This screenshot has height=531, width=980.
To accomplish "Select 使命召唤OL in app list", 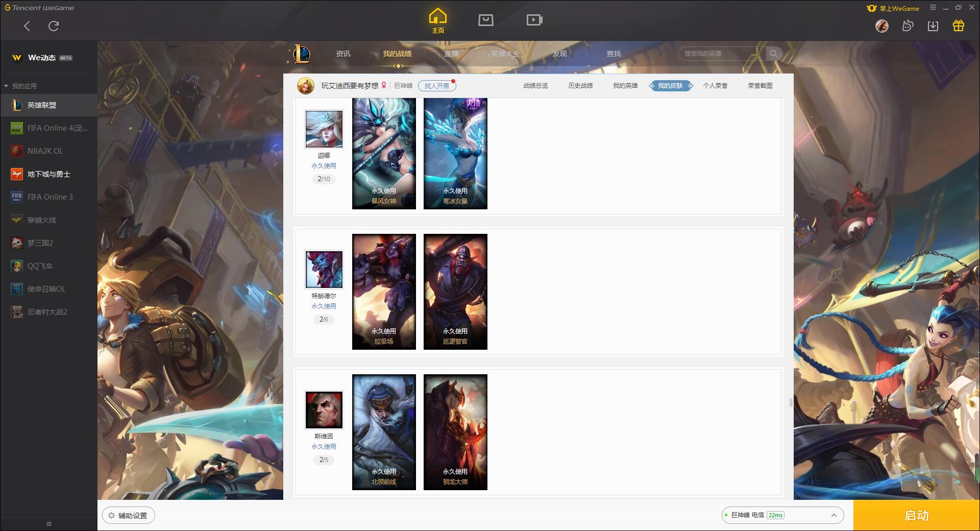I will pos(48,289).
